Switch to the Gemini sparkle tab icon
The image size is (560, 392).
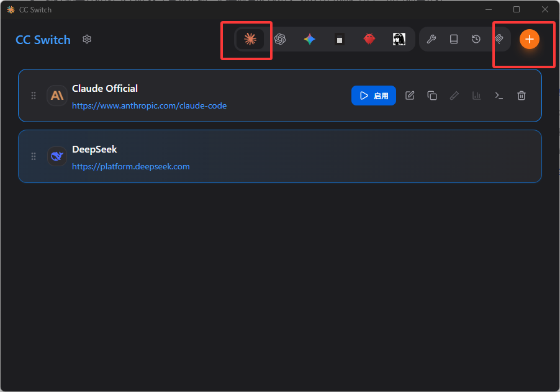[x=310, y=39]
